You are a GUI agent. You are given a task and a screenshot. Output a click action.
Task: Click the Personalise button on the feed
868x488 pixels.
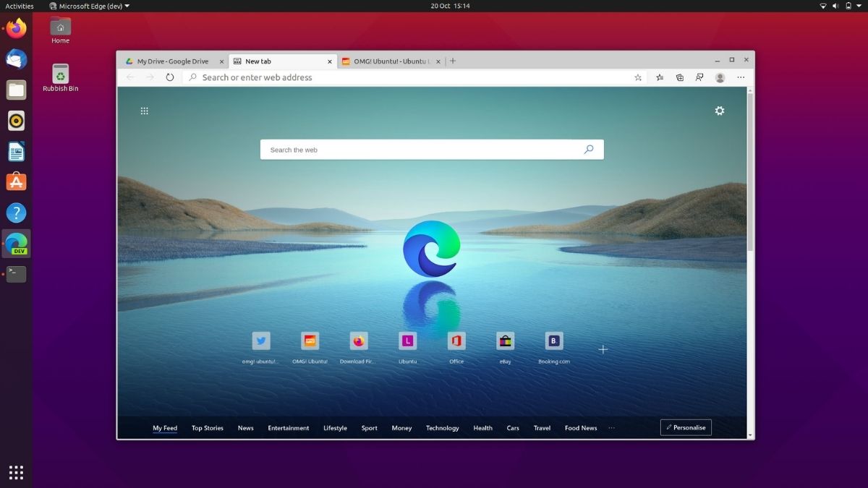(685, 427)
